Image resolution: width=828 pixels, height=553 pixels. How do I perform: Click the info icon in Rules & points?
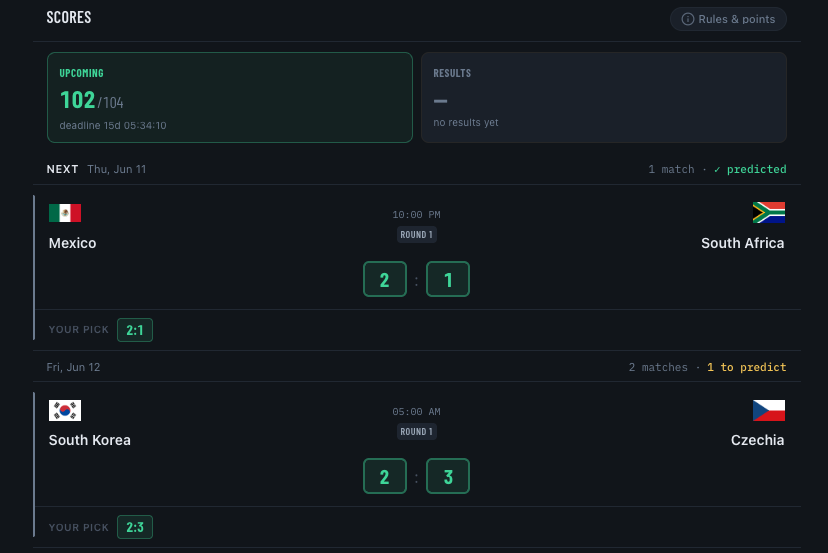coord(688,19)
